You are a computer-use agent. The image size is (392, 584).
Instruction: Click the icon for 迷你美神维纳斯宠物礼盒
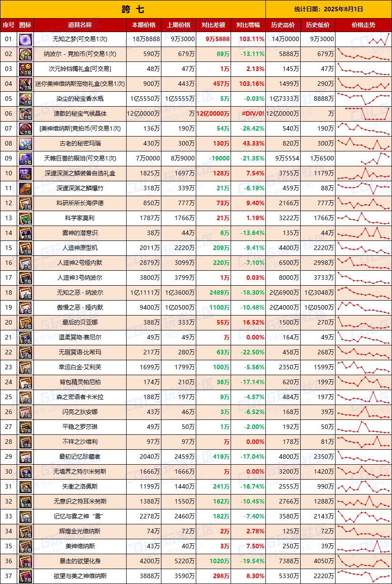[25, 84]
